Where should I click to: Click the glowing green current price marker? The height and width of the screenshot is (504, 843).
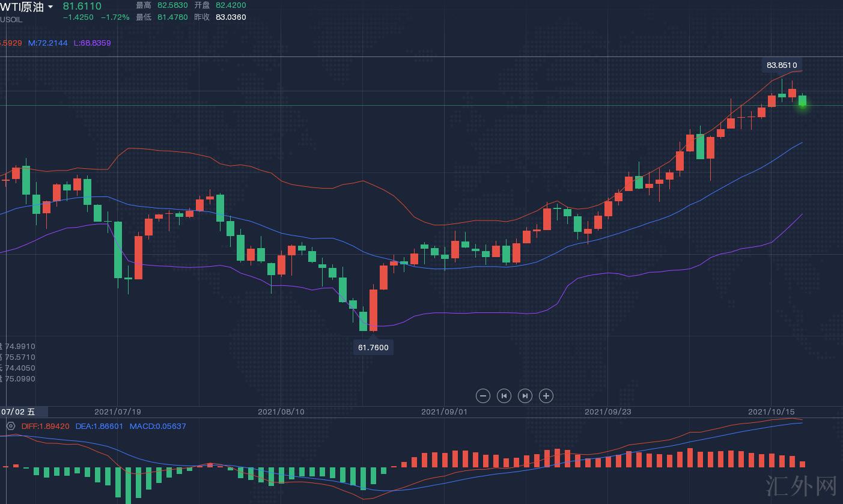802,105
